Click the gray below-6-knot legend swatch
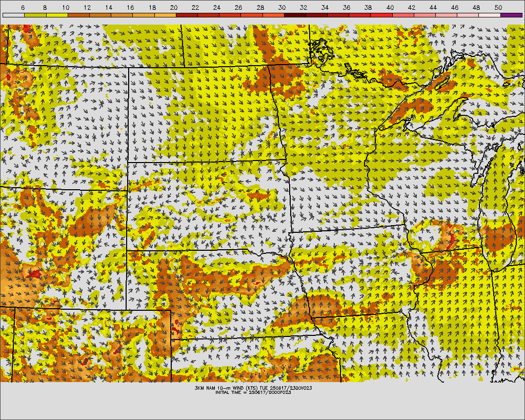Viewport: 525px width, 420px height. tap(14, 15)
